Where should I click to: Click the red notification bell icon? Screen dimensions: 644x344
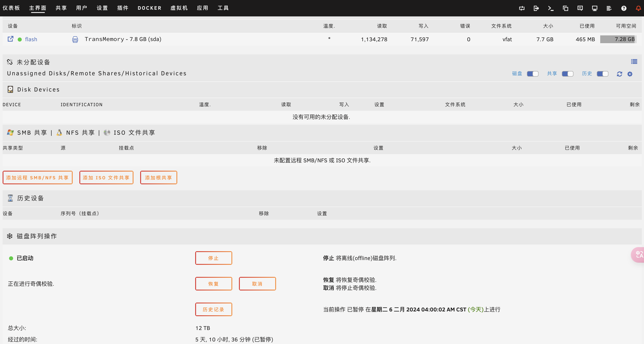click(638, 8)
